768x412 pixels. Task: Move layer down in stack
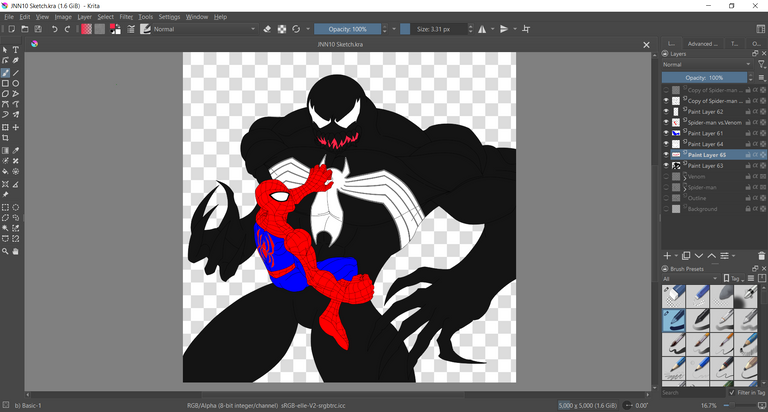[x=699, y=256]
